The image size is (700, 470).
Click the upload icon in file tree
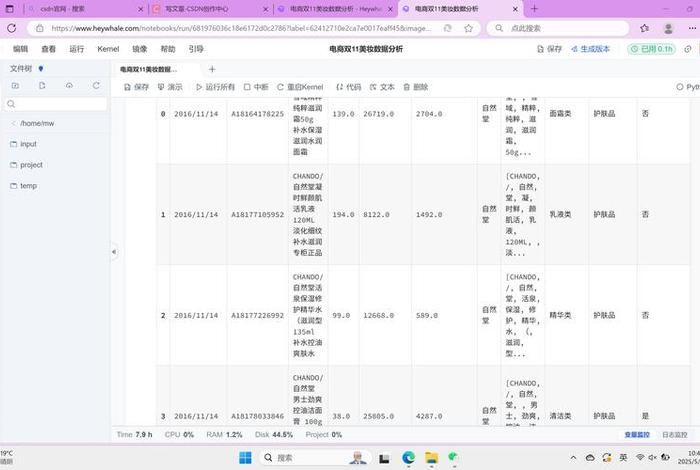click(69, 85)
